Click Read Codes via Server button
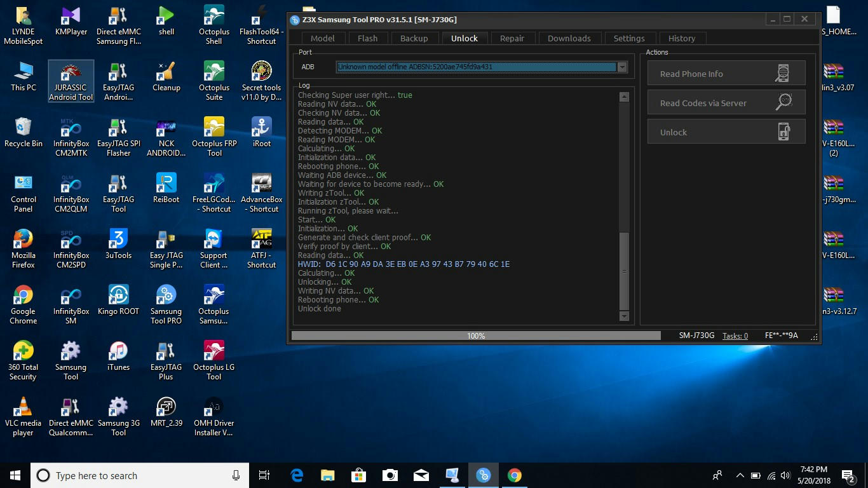Image resolution: width=868 pixels, height=488 pixels. tap(726, 103)
